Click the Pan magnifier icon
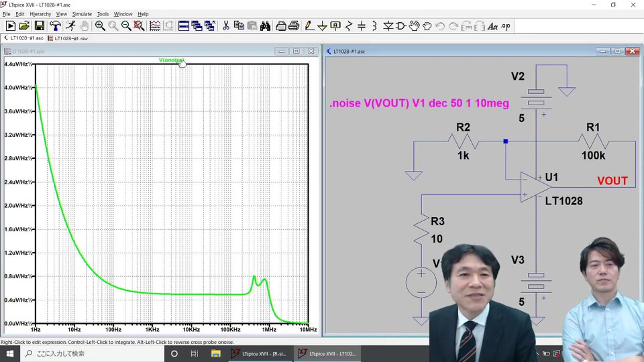 point(113,26)
